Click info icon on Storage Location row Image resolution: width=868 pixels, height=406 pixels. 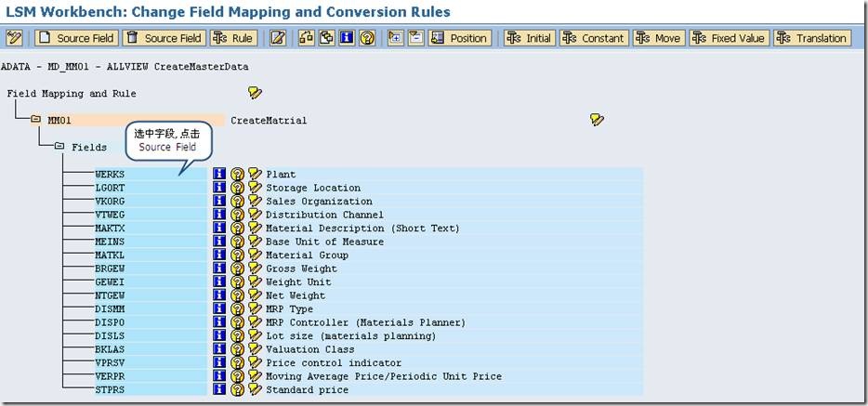[x=219, y=188]
